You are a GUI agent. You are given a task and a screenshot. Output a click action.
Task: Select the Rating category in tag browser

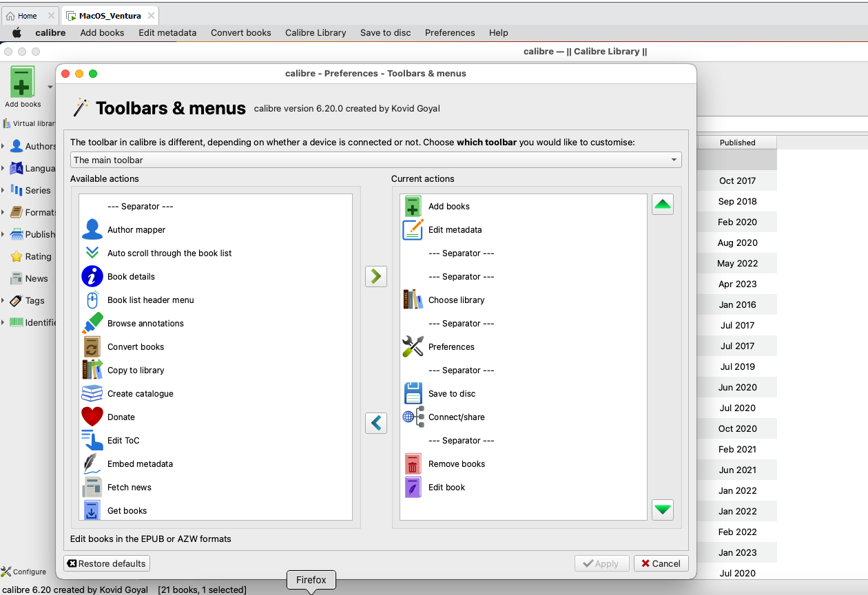coord(38,256)
